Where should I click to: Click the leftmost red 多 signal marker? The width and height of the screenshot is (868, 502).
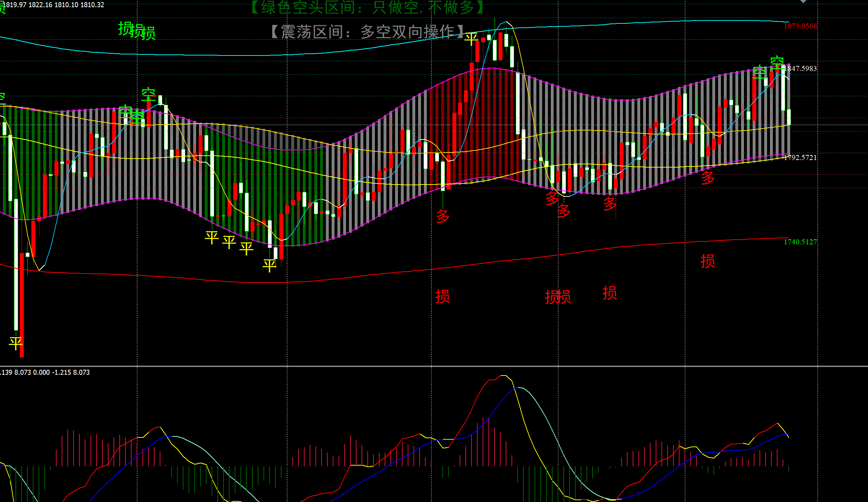tap(443, 216)
